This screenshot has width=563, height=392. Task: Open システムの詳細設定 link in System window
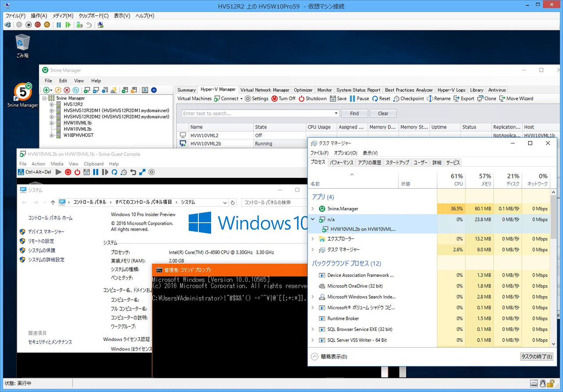46,260
